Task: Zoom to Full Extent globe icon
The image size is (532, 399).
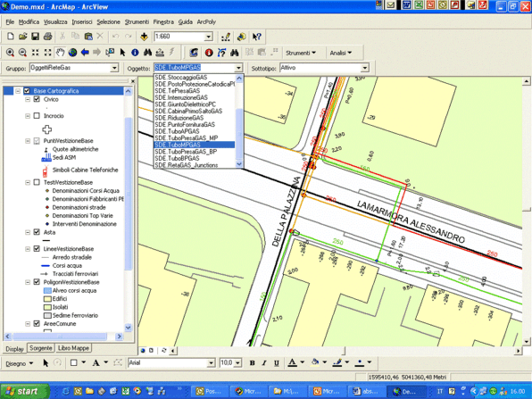Action: click(x=72, y=53)
